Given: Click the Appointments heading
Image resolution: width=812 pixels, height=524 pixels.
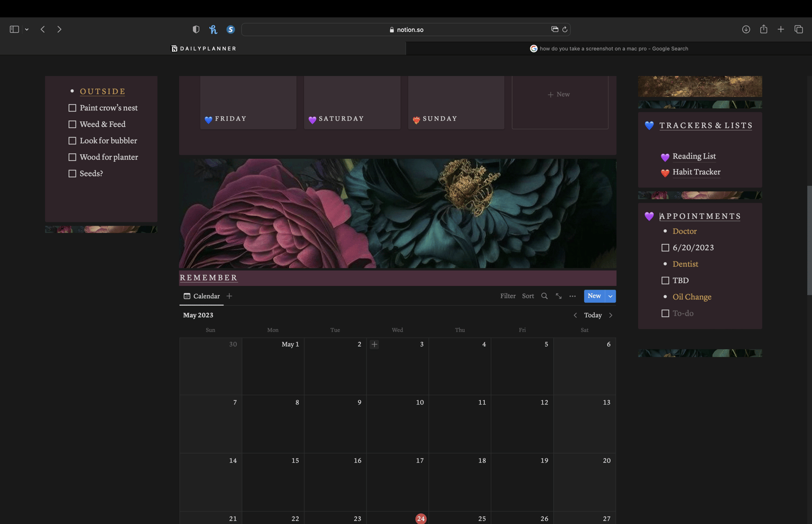Looking at the screenshot, I should pos(700,217).
